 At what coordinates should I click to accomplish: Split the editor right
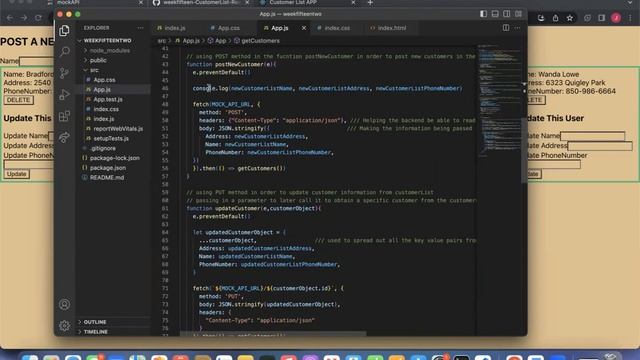506,28
